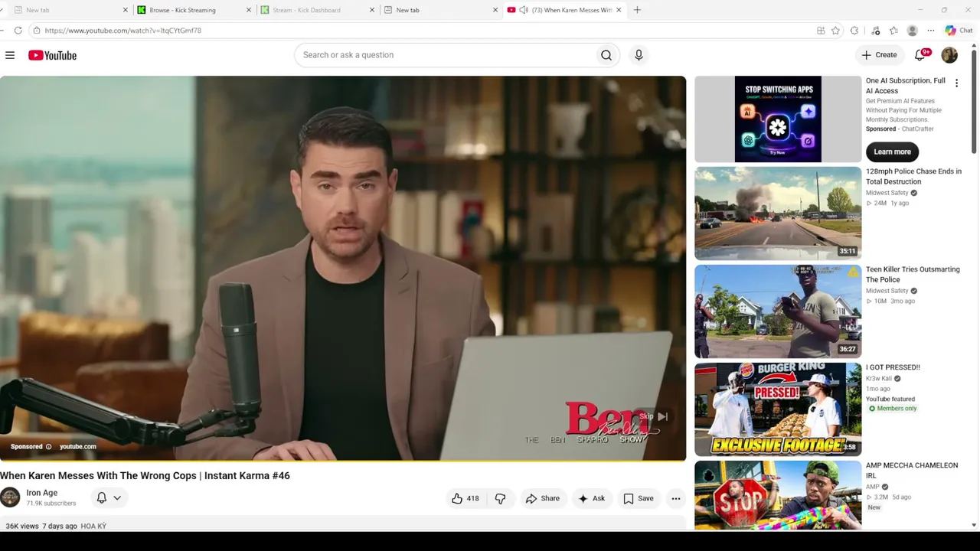Screen dimensions: 980x551
Task: Click Learn more on the ad
Action: point(892,152)
